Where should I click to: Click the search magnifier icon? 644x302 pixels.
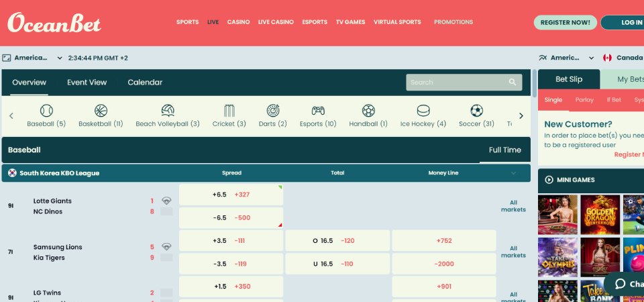[513, 83]
